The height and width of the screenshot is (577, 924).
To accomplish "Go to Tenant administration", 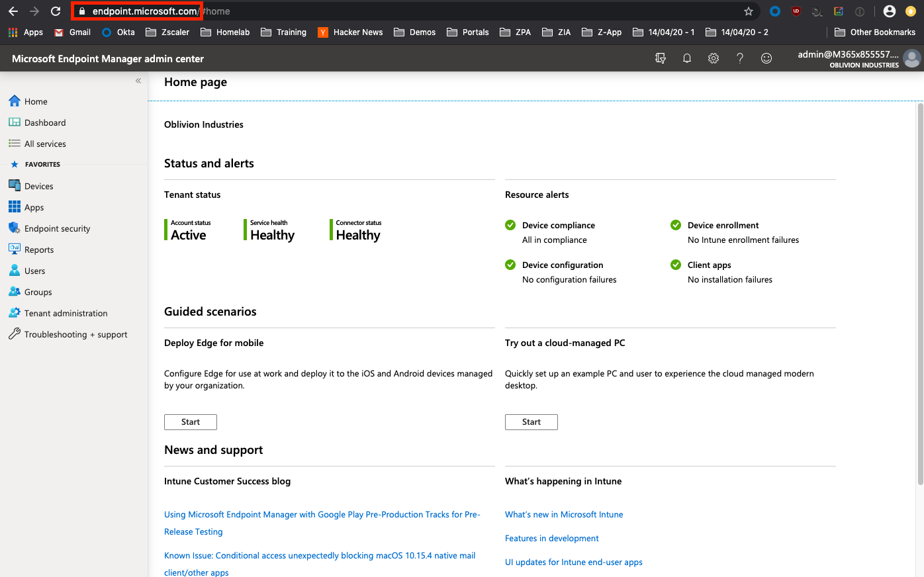I will [66, 313].
